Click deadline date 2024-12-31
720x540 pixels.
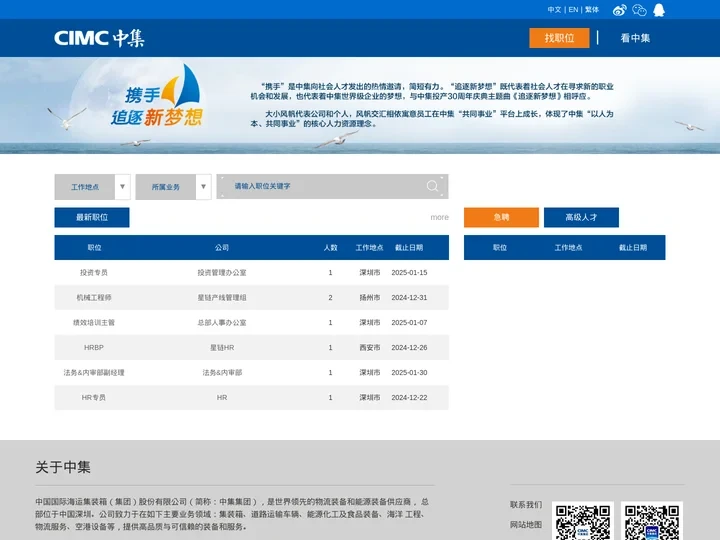pyautogui.click(x=409, y=298)
